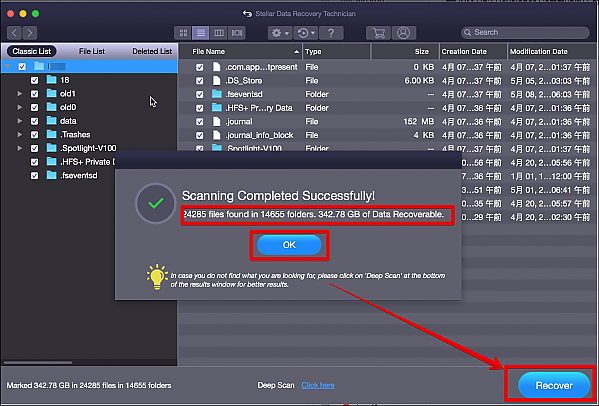Toggle checkbox for .HFS+ Pr...ry Data row
The width and height of the screenshot is (599, 406).
tap(199, 108)
